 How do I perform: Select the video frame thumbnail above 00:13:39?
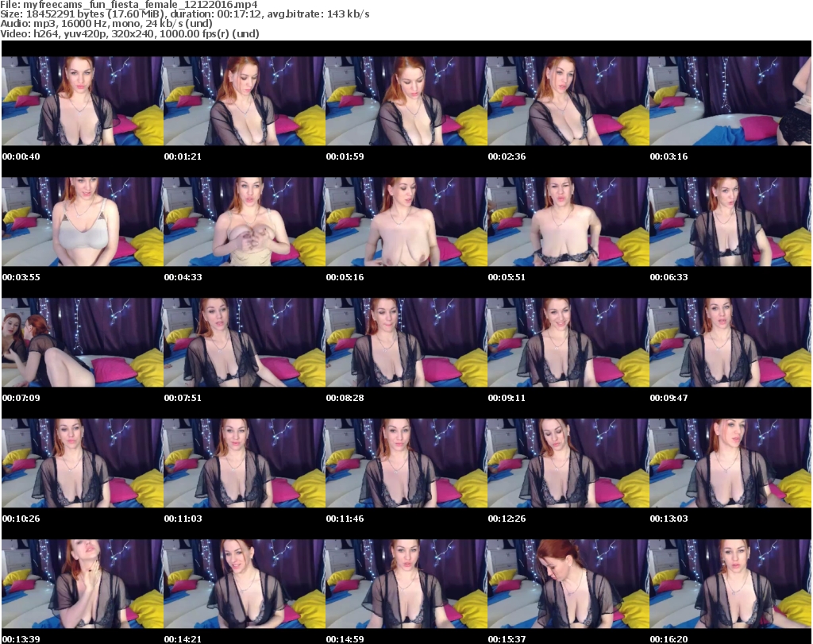click(83, 584)
